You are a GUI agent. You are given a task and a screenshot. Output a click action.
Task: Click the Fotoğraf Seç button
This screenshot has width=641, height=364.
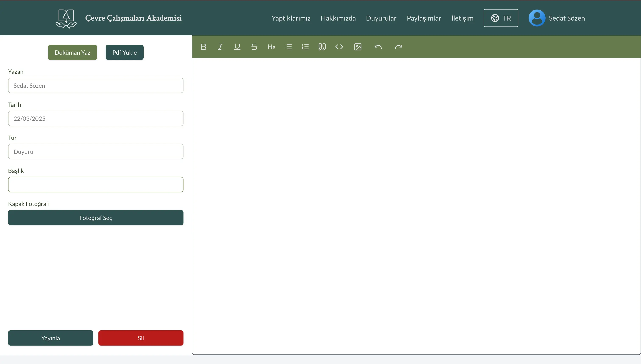96,218
